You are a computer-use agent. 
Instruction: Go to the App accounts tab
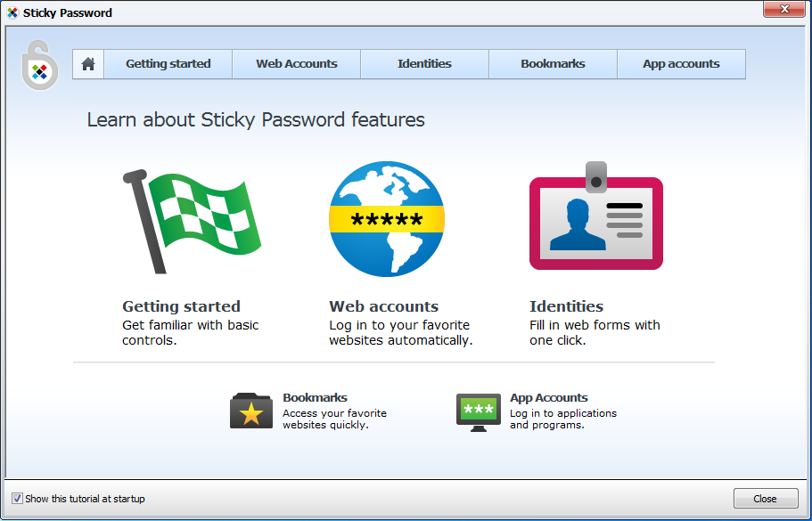(682, 64)
